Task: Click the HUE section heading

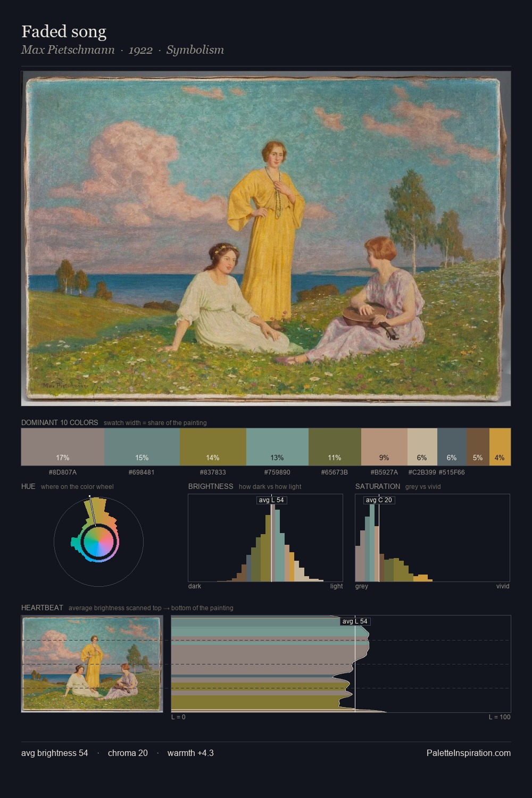Action: point(28,486)
